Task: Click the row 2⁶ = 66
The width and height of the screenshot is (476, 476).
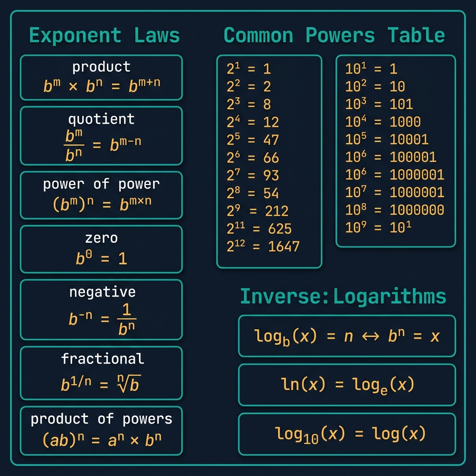Action: [252, 158]
